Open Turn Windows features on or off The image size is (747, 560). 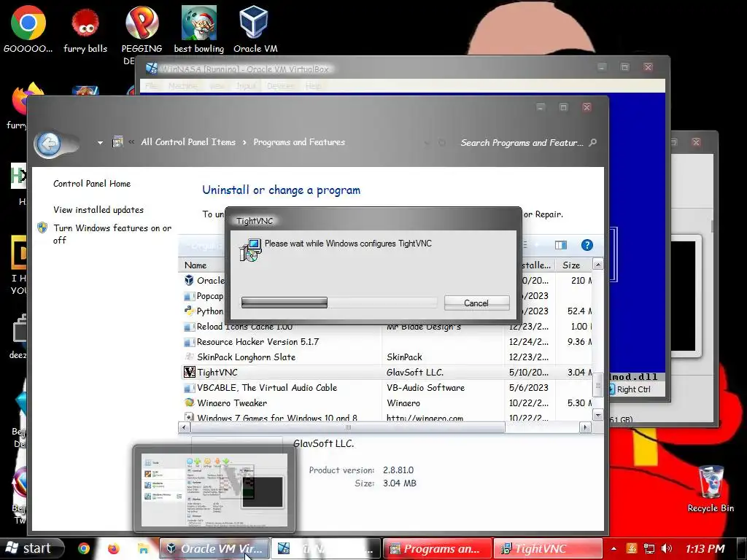point(112,234)
